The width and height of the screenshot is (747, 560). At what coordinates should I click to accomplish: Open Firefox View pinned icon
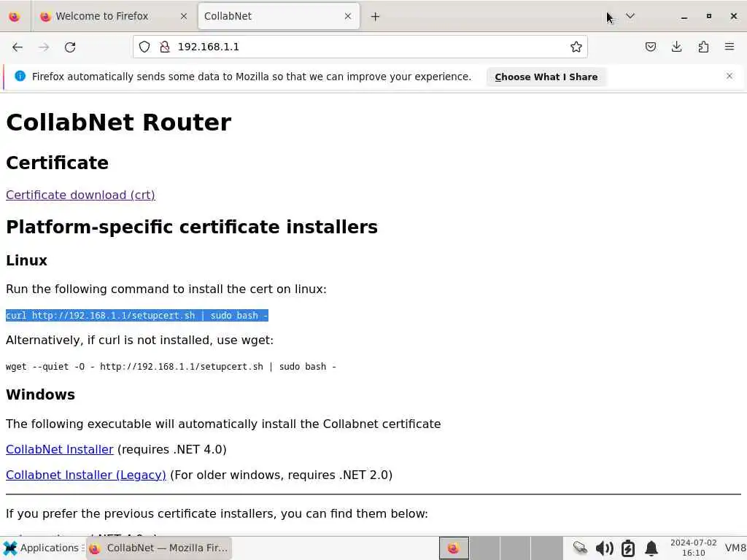click(x=15, y=17)
